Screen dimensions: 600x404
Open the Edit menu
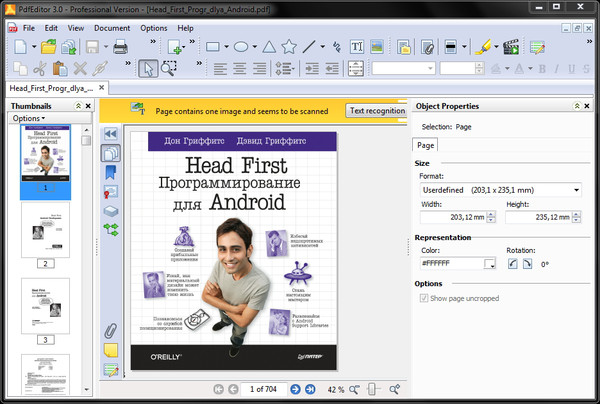pyautogui.click(x=51, y=28)
